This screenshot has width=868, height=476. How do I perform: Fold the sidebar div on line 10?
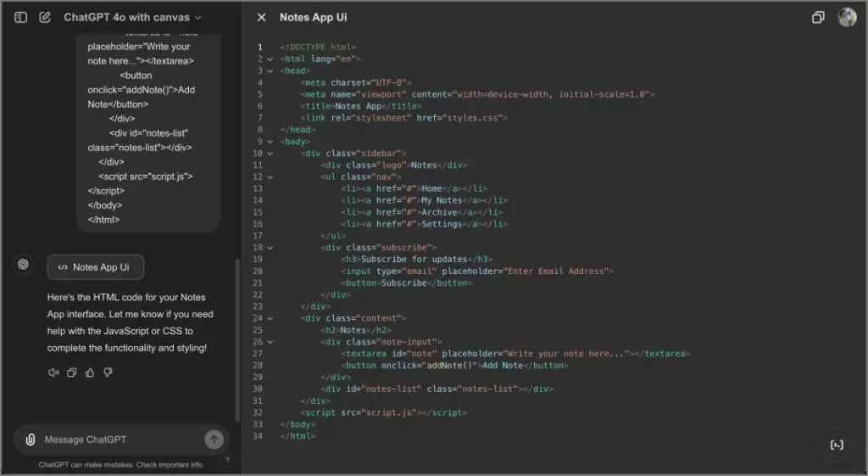click(270, 154)
